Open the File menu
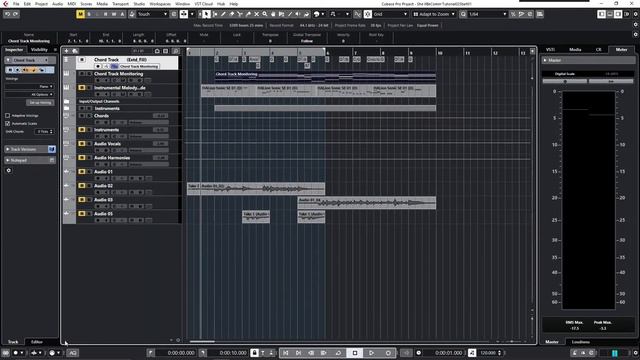The height and width of the screenshot is (360, 640). (16, 4)
